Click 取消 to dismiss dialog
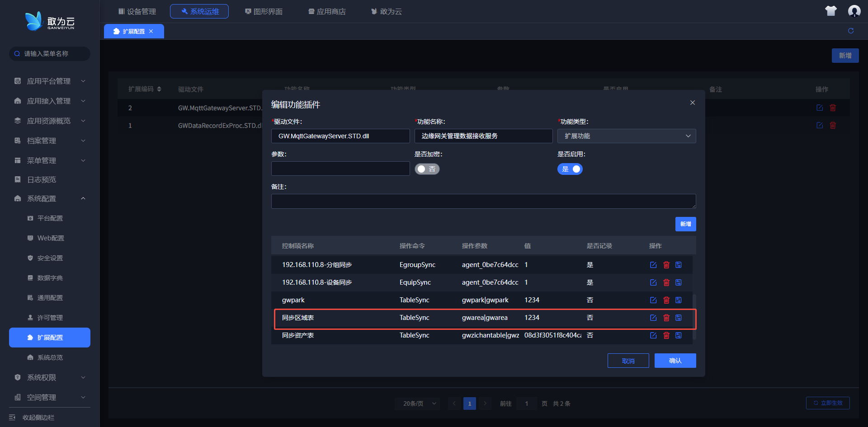 coord(628,361)
